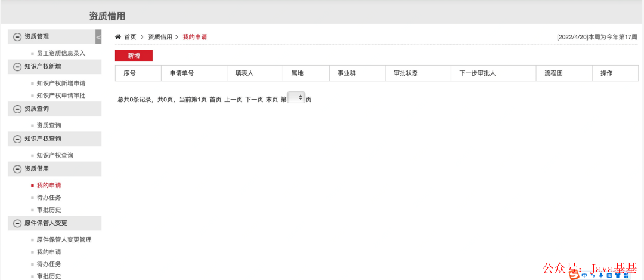Activate Sogou voice input microphone icon

point(601,275)
